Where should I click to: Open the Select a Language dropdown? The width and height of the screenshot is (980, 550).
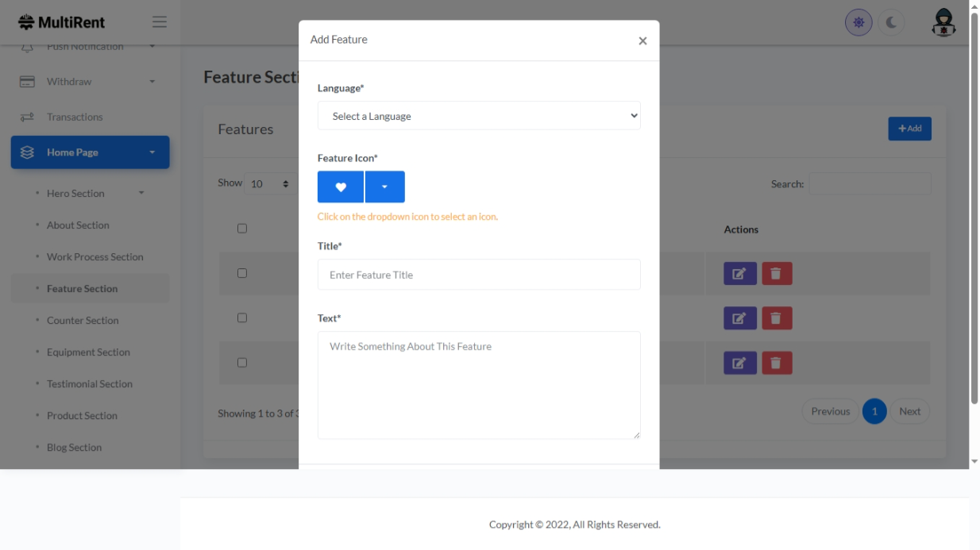[479, 116]
